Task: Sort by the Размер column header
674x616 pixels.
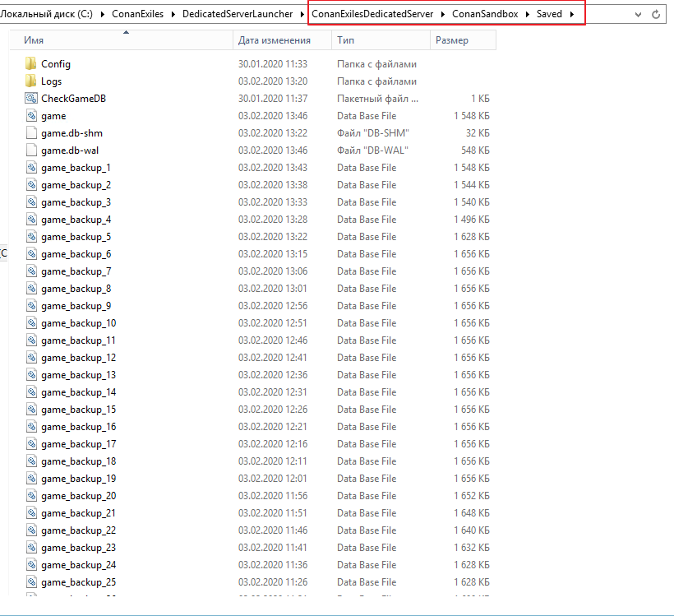Action: 463,40
